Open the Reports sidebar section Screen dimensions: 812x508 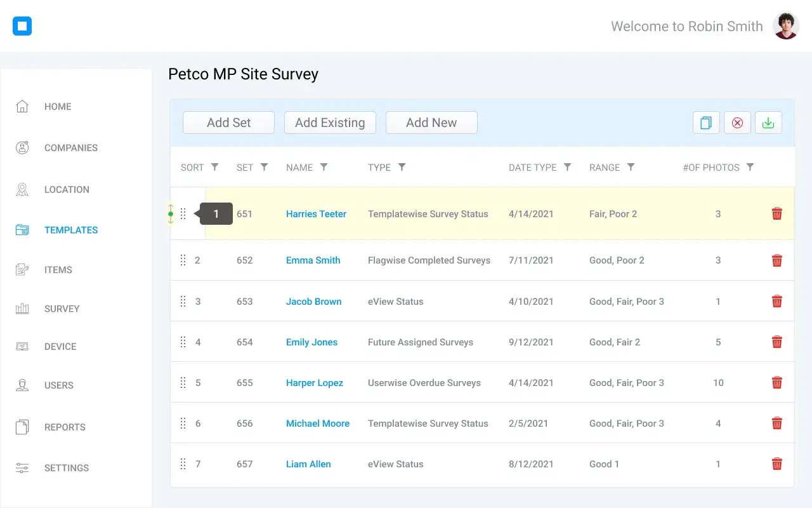65,427
